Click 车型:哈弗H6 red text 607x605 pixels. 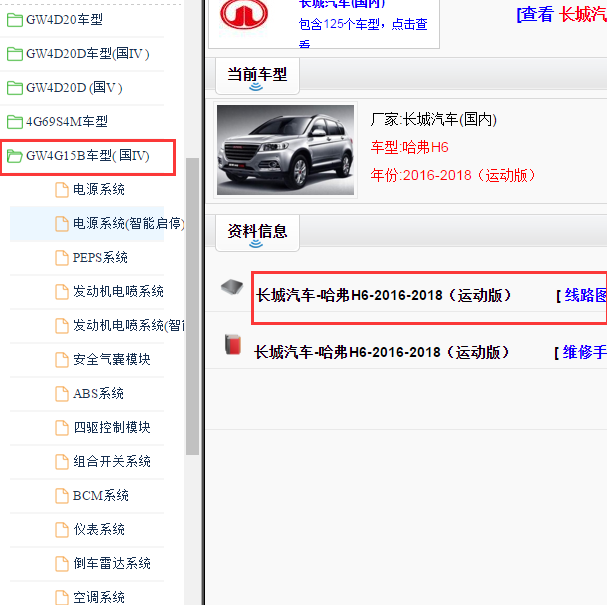tap(410, 147)
